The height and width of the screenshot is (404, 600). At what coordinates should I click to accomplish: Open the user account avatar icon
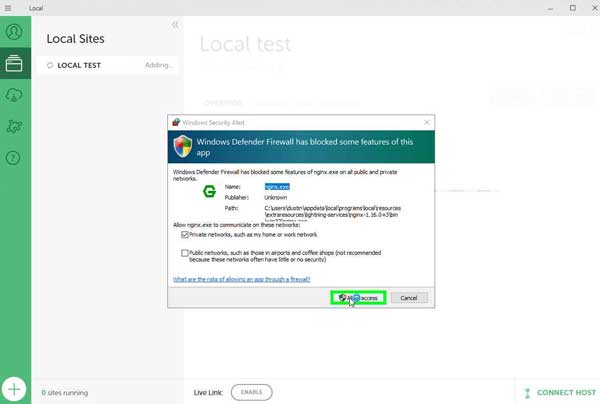click(x=14, y=32)
